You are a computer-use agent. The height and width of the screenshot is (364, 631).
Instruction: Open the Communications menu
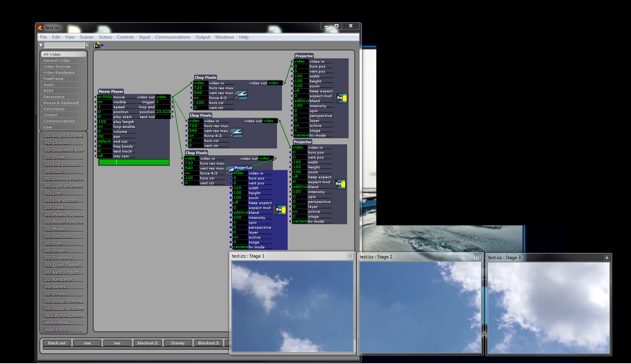(173, 37)
